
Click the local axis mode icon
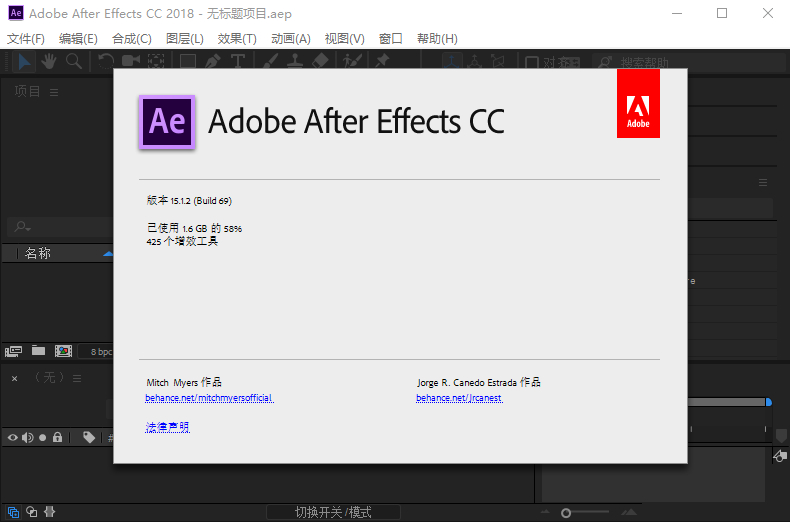pyautogui.click(x=451, y=61)
